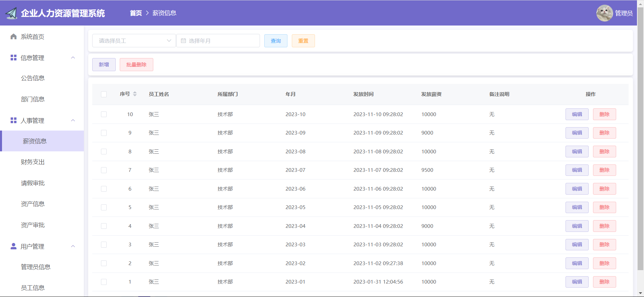Image resolution: width=644 pixels, height=297 pixels.
Task: Click the calendar icon in year-month field
Action: (x=183, y=41)
